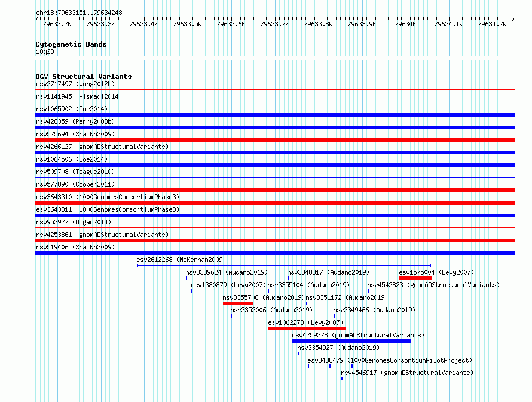The height and width of the screenshot is (402, 532).
Task: Select the red bar under nsv525694
Action: tap(275, 140)
